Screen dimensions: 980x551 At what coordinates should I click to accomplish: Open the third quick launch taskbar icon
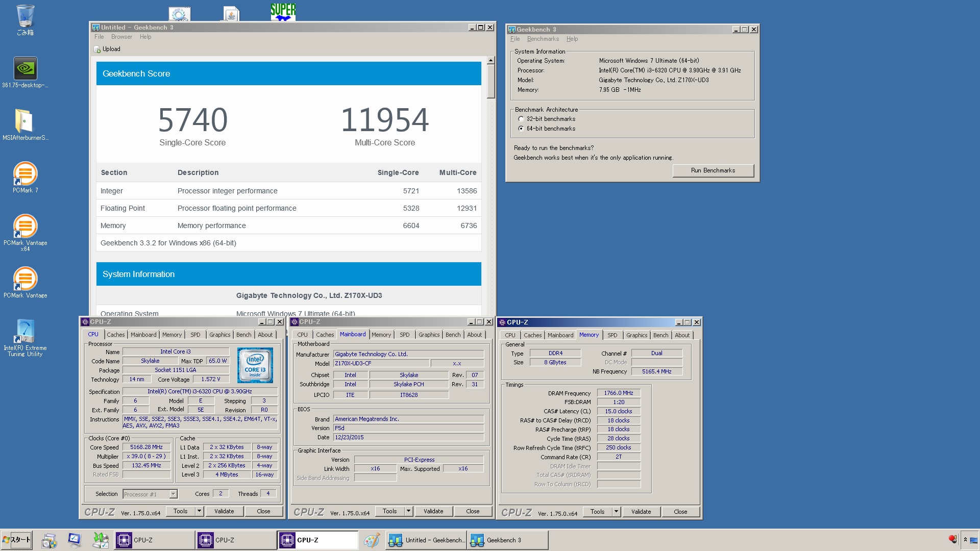coord(100,540)
